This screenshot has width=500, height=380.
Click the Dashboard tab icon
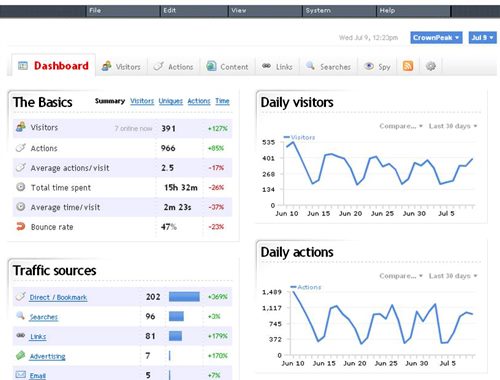23,66
